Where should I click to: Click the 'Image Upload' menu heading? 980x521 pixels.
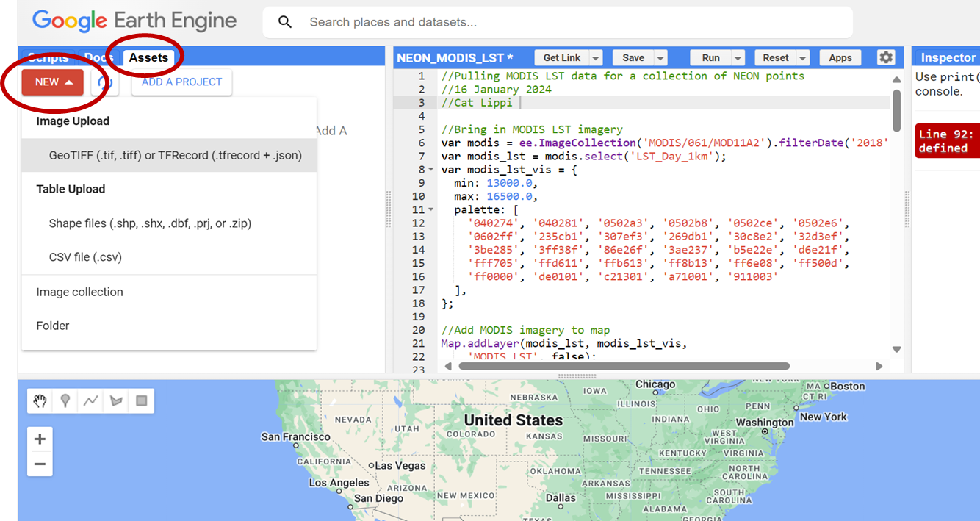click(73, 121)
